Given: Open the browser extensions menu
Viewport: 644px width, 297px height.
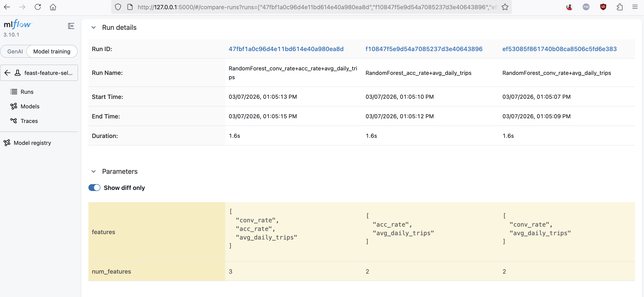Looking at the screenshot, I should tap(620, 7).
